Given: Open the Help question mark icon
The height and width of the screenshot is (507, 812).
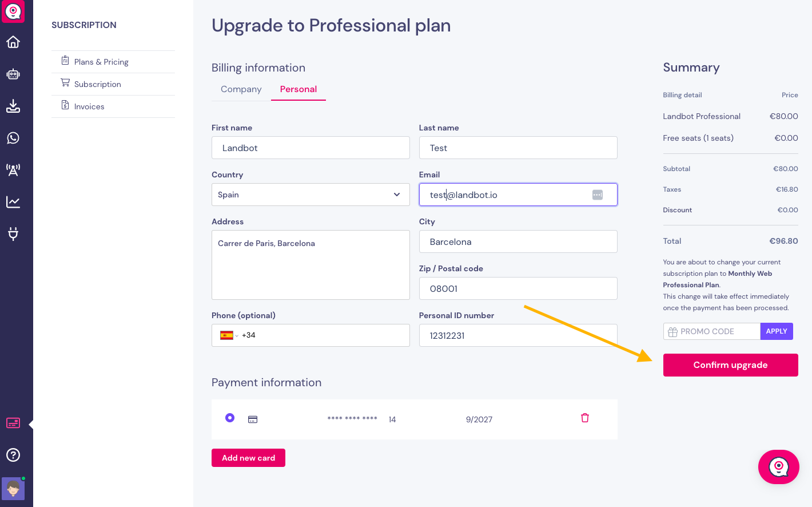Looking at the screenshot, I should coord(13,455).
